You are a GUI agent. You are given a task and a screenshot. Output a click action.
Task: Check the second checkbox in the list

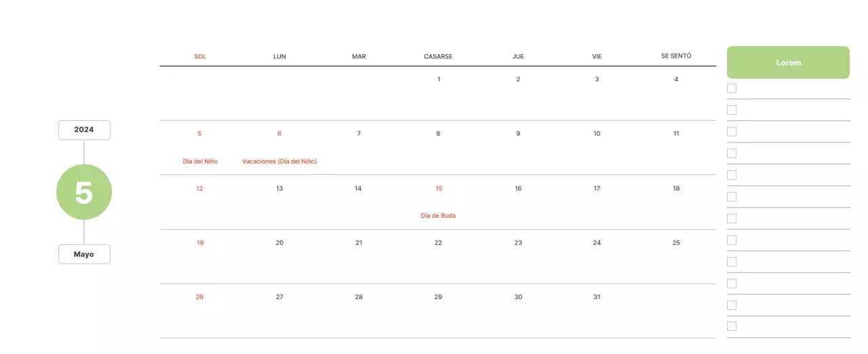(x=732, y=110)
